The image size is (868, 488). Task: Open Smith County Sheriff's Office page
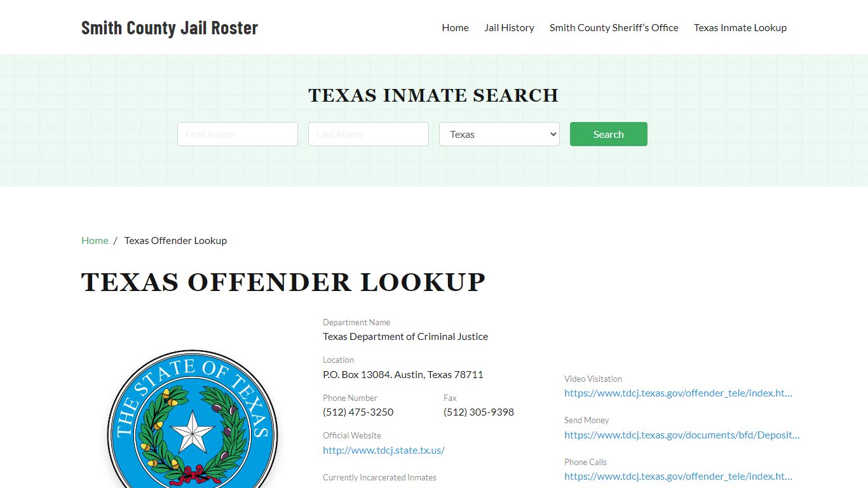pos(614,28)
